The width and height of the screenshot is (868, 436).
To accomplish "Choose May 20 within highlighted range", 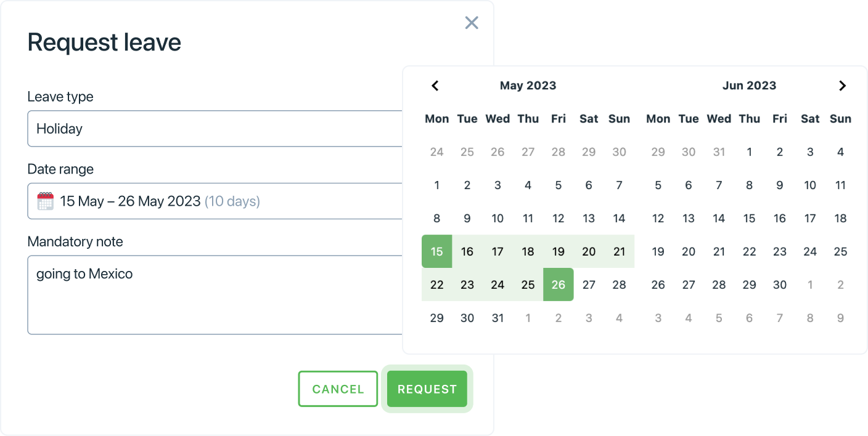I will click(x=589, y=251).
